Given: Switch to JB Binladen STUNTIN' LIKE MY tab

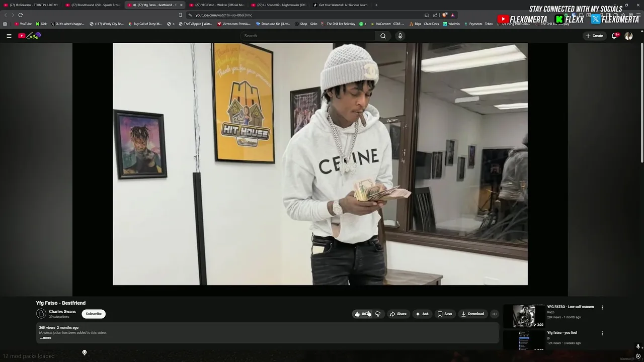Looking at the screenshot, I should (x=31, y=5).
